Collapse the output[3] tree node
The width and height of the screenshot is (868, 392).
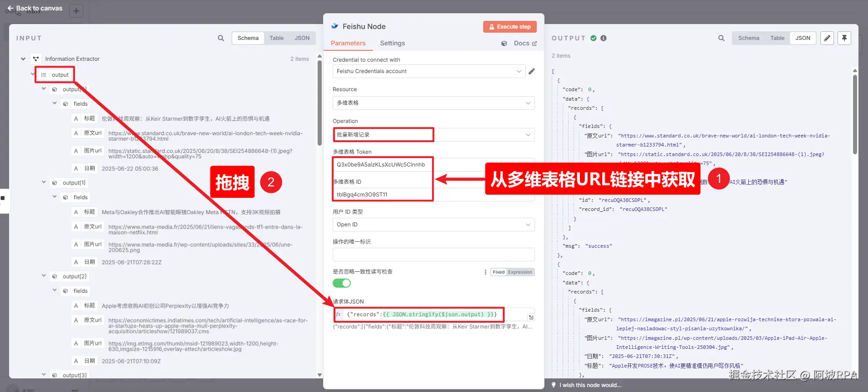pos(44,375)
